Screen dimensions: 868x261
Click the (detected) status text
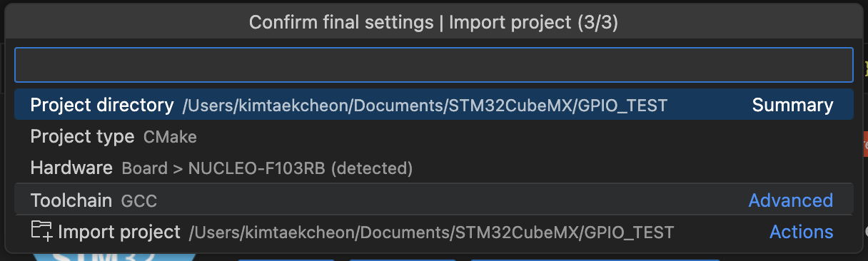pyautogui.click(x=372, y=169)
